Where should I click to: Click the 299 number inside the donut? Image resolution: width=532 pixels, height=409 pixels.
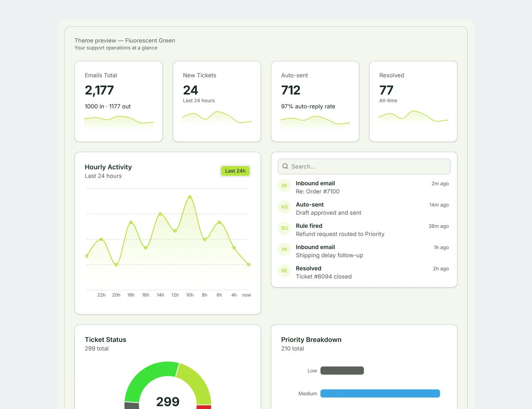point(168,402)
